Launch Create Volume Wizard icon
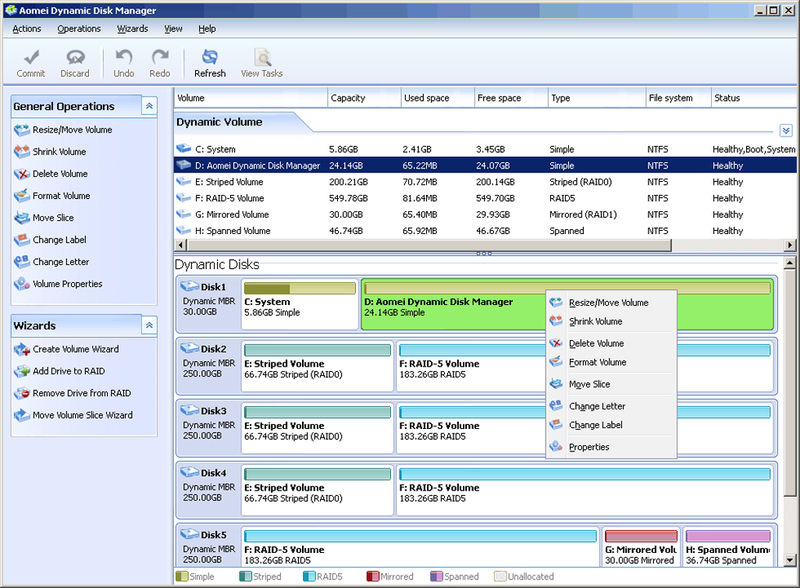 coord(22,350)
